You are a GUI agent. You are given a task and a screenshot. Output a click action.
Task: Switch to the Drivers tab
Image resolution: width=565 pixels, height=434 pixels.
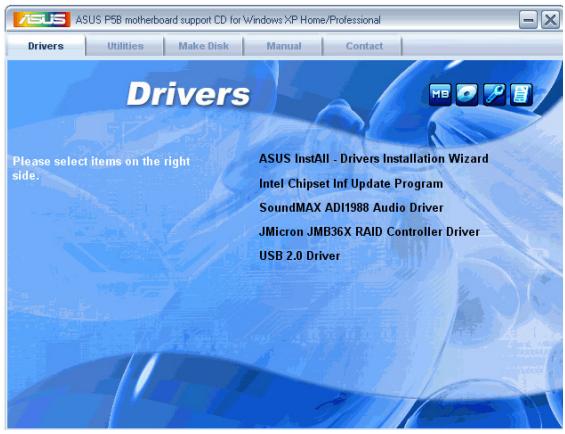coord(46,46)
